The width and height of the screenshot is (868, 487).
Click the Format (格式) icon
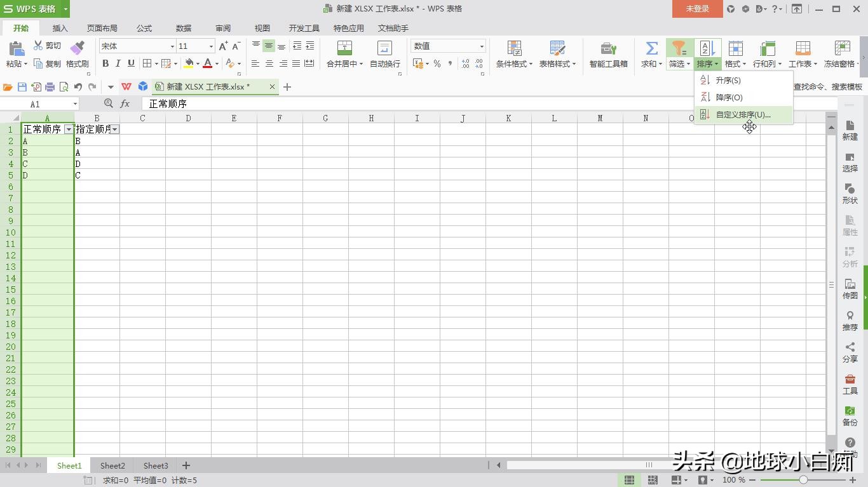point(735,48)
